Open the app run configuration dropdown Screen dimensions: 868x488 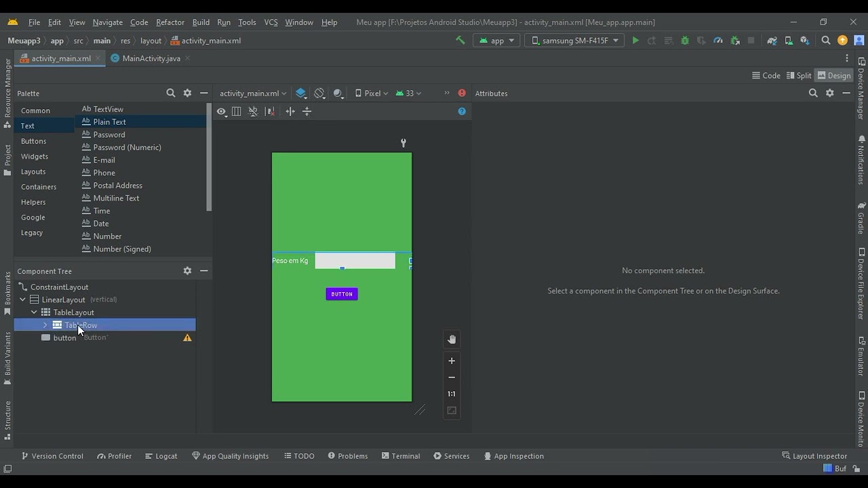497,41
